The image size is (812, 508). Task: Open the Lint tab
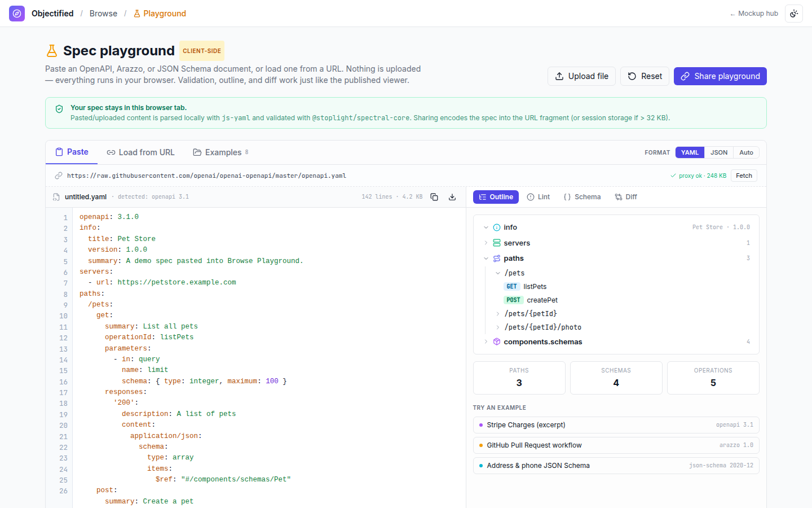[x=539, y=197]
